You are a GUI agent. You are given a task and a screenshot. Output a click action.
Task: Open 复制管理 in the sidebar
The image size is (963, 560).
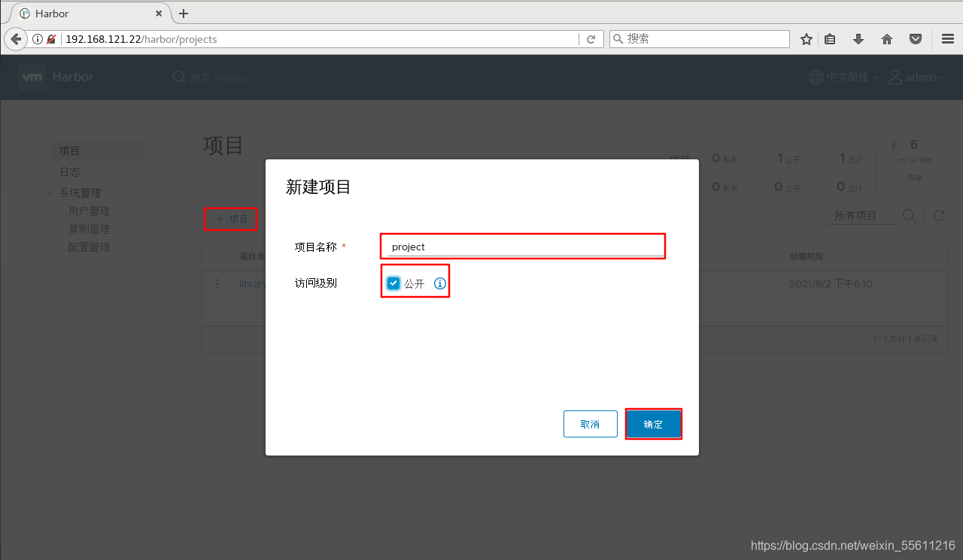[x=89, y=229]
